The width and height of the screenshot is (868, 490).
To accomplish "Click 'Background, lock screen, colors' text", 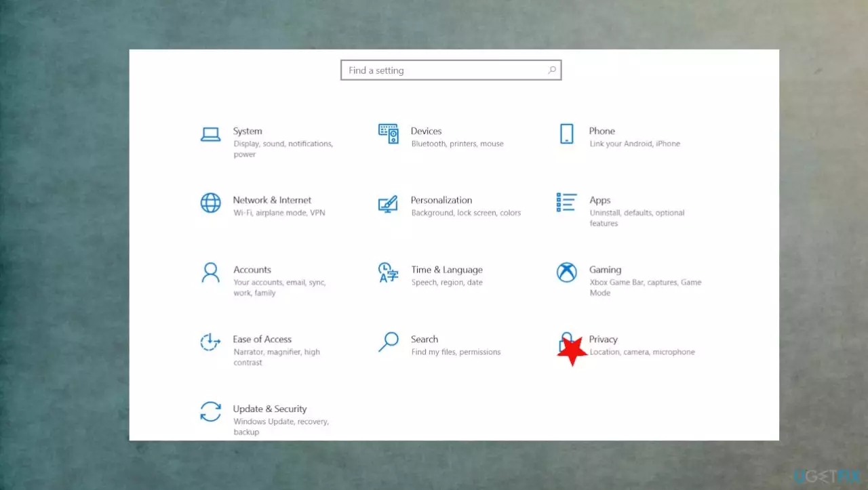I will (x=466, y=213).
